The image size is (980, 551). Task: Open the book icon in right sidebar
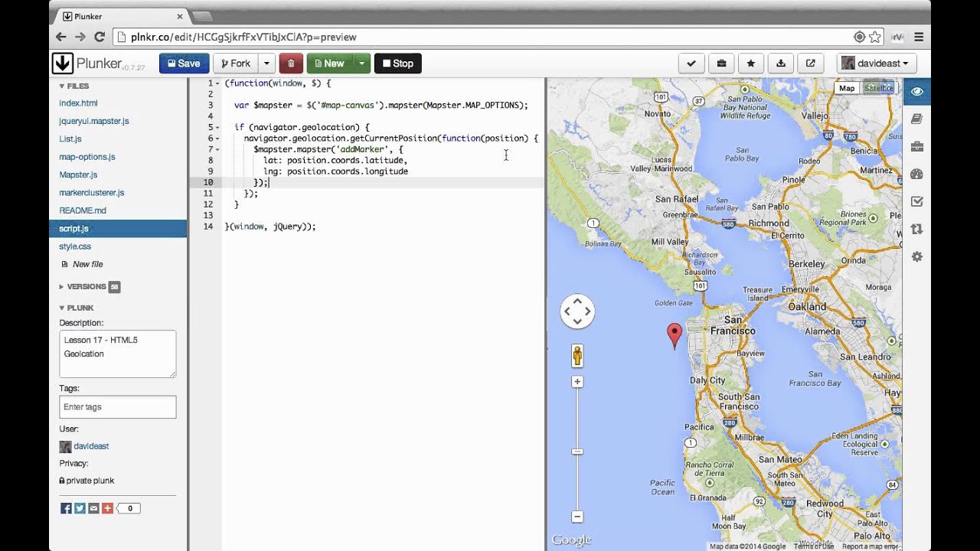pos(917,119)
